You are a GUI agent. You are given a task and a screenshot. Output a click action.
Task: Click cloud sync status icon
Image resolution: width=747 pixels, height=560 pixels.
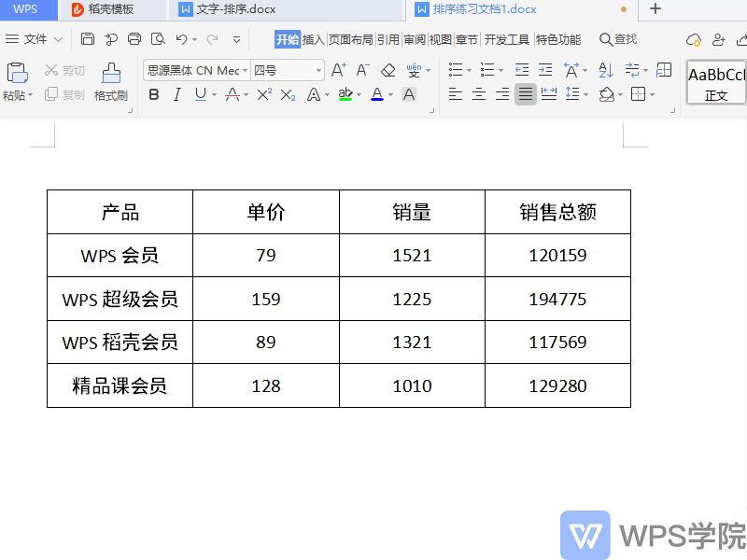tap(693, 40)
